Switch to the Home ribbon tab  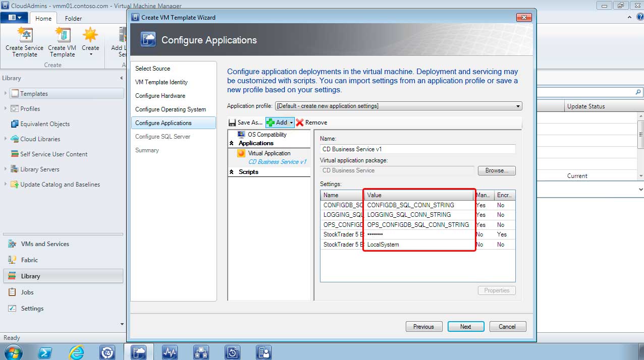(x=43, y=18)
